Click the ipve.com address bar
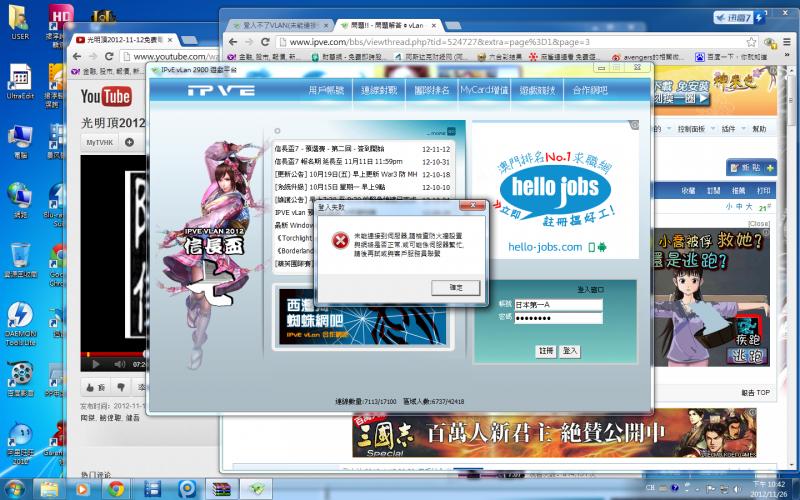 click(510, 42)
